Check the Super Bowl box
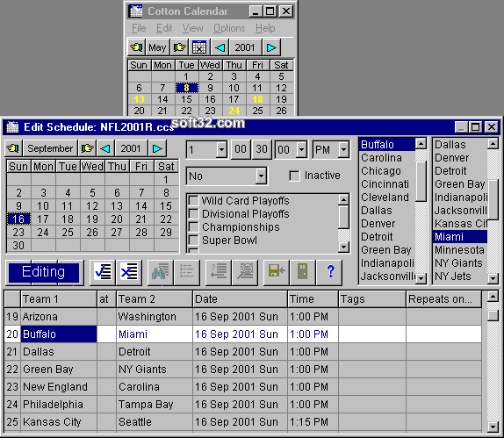This screenshot has width=504, height=438. (x=193, y=240)
